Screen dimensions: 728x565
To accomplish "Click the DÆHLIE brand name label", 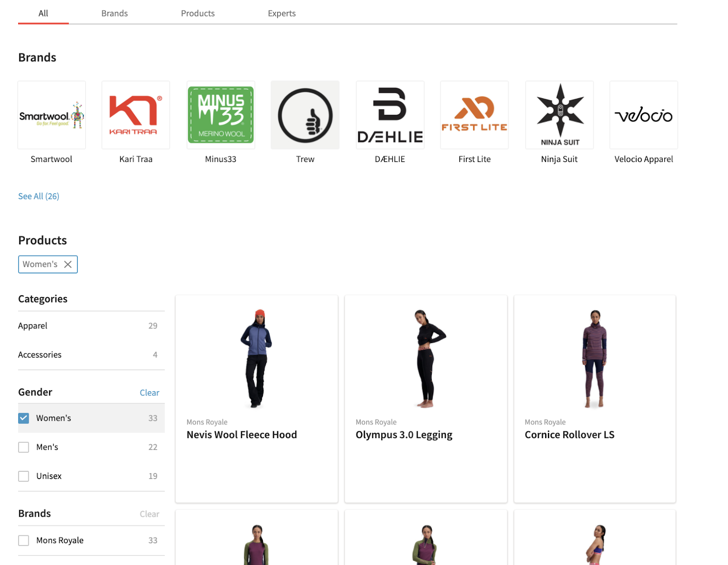I will point(390,159).
